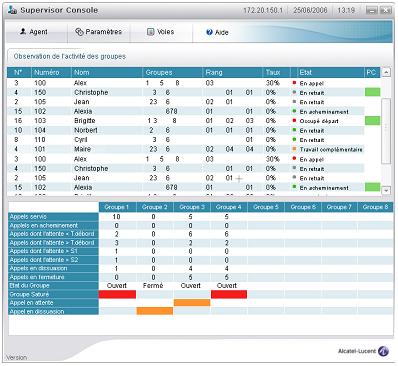
Task: Click red Groupe Saturé cell for Groupe 4
Action: pyautogui.click(x=229, y=294)
